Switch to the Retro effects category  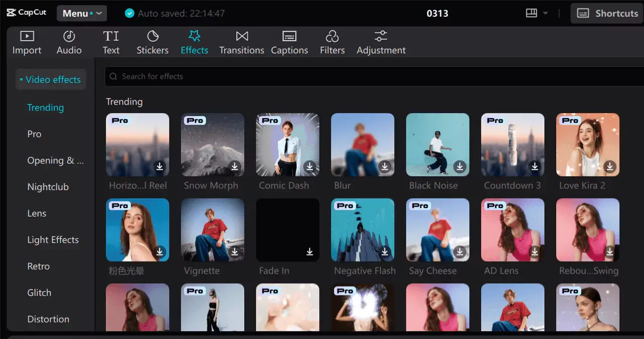38,266
